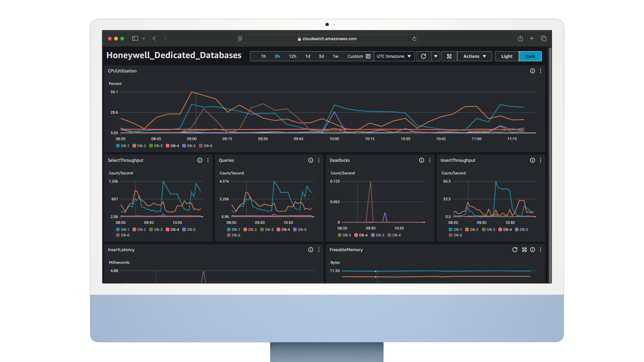The height and width of the screenshot is (362, 644).
Task: Expand sidebar options chevron in Safari
Action: click(x=144, y=39)
